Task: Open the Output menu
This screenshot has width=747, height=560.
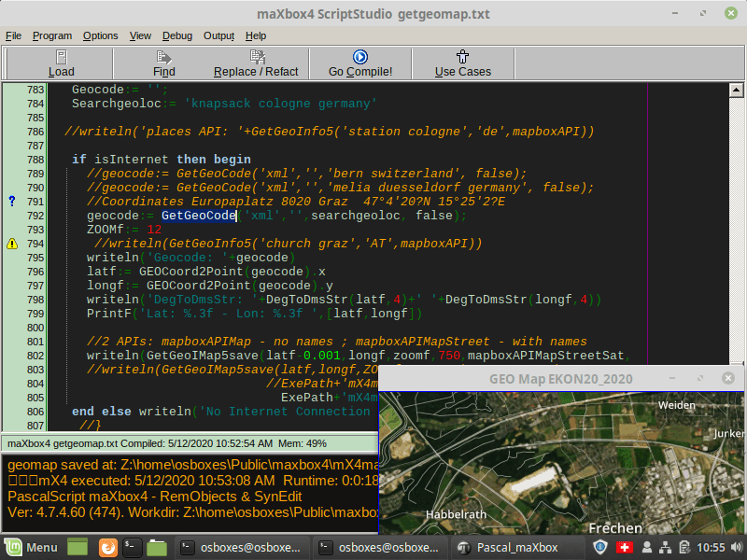Action: [x=218, y=35]
